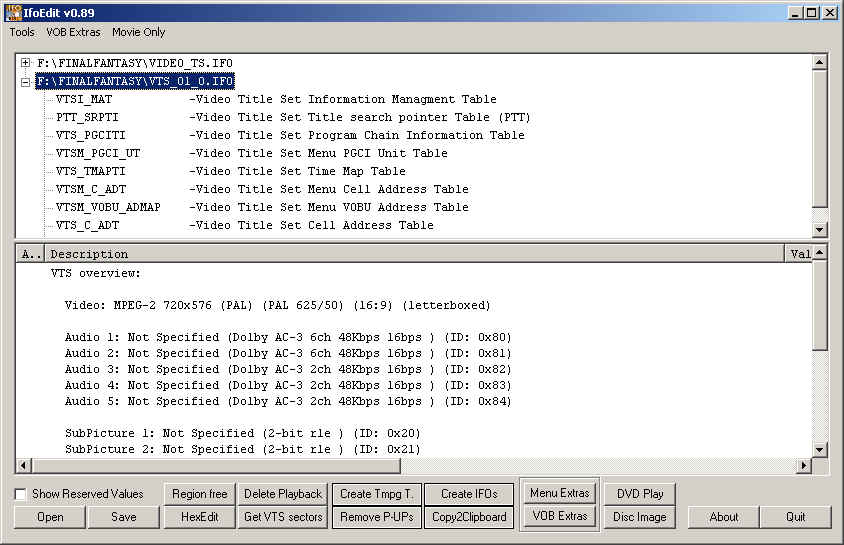Click the bottom VOB Extras button
Viewport: 844px width, 545px height.
pos(560,516)
